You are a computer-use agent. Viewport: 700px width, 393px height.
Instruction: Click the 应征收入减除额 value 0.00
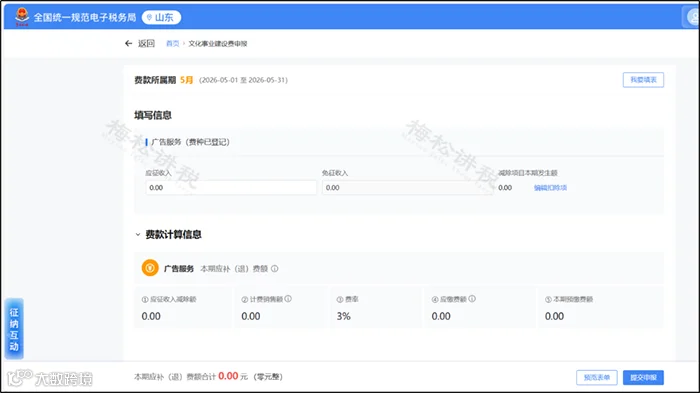coord(151,316)
